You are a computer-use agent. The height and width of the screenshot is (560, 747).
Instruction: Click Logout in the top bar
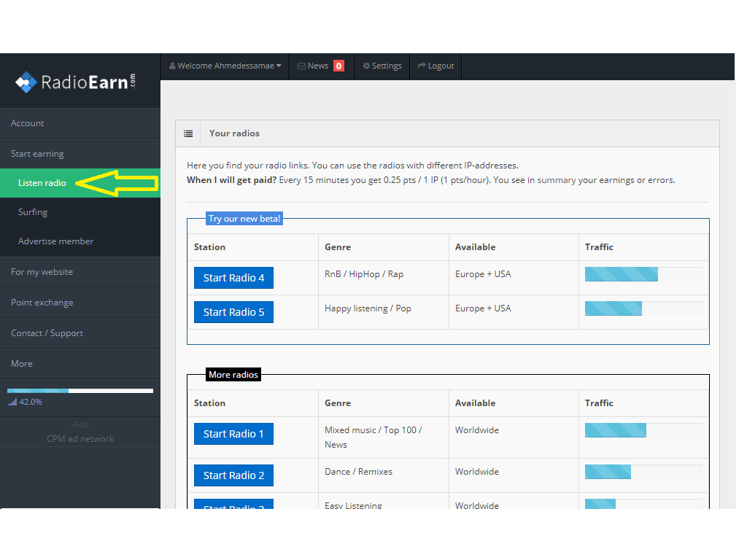coord(436,66)
